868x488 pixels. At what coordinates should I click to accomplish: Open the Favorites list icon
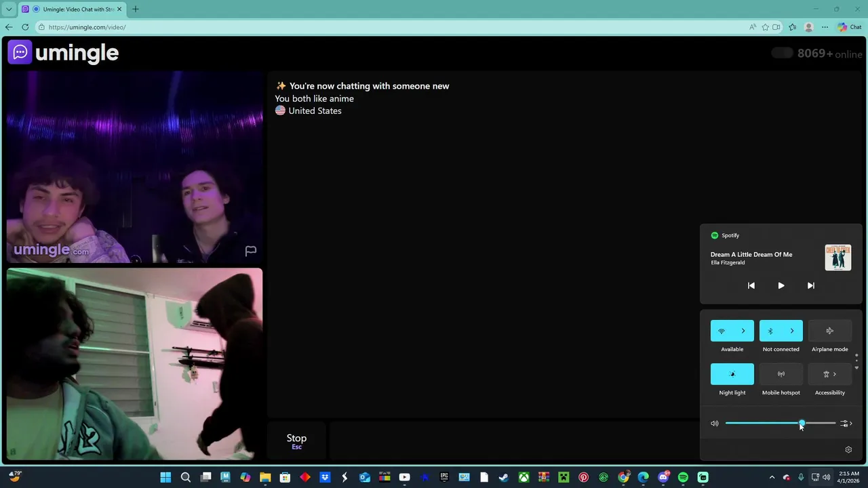[x=793, y=27]
